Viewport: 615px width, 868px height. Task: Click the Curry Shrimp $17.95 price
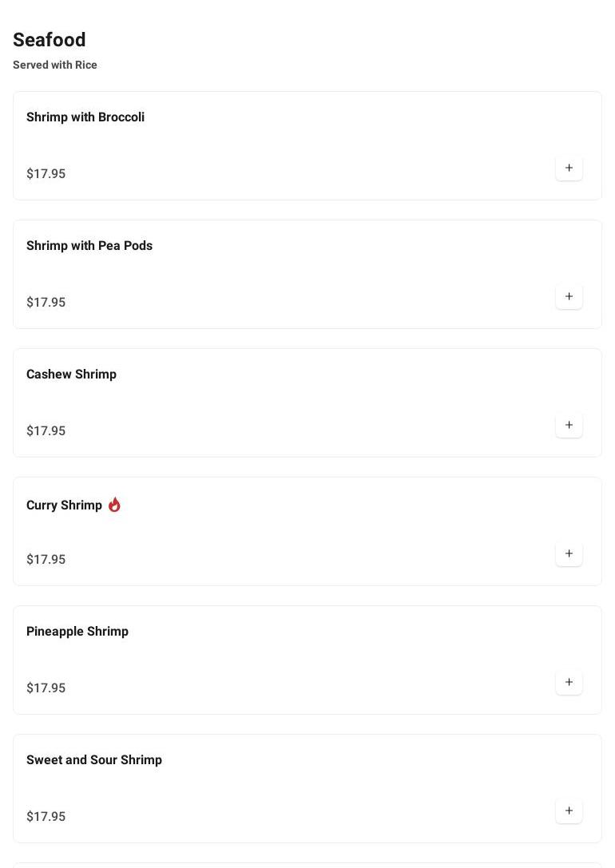(46, 560)
